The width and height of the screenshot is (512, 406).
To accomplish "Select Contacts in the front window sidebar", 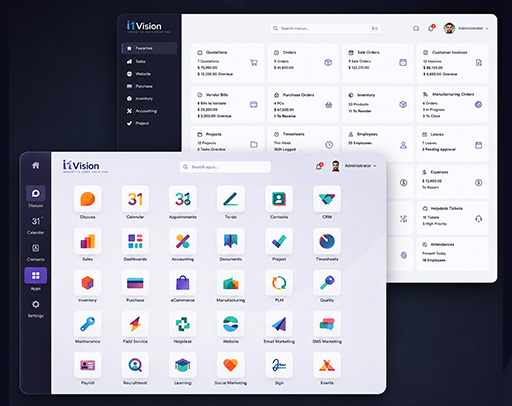I will (36, 252).
